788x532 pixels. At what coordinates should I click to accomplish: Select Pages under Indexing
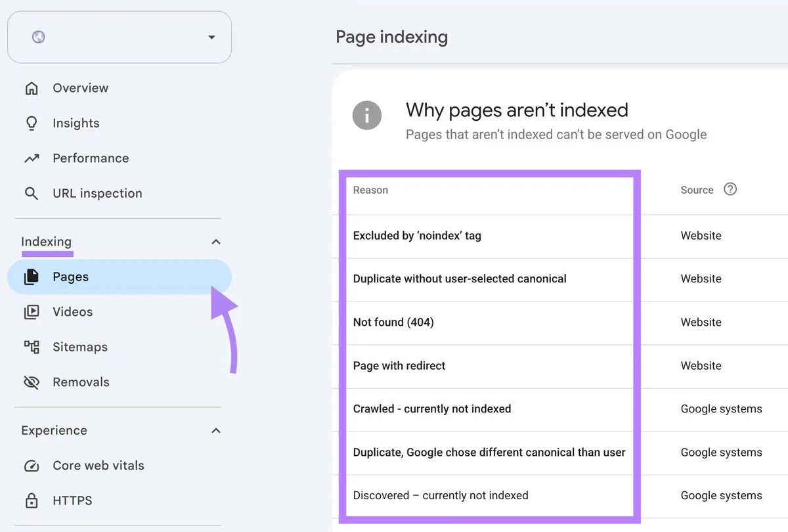pyautogui.click(x=120, y=277)
